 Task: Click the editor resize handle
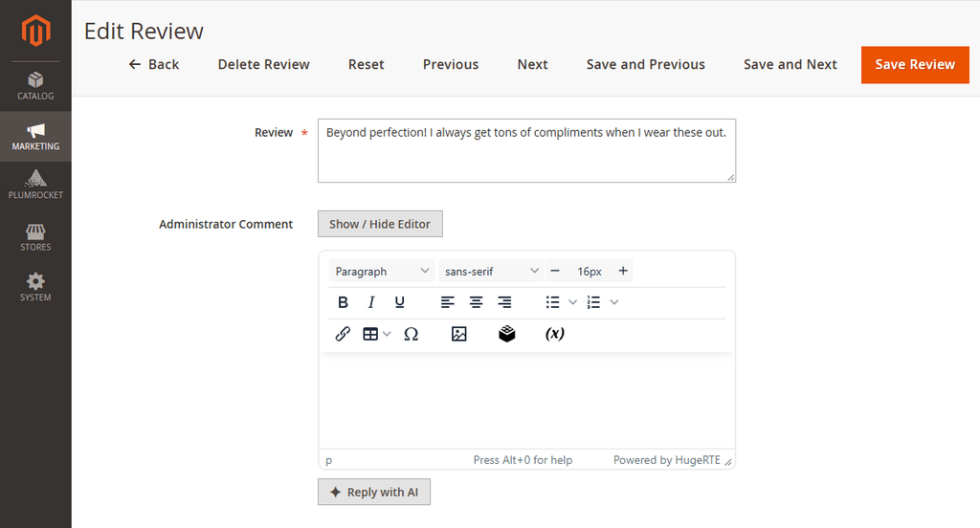(728, 461)
